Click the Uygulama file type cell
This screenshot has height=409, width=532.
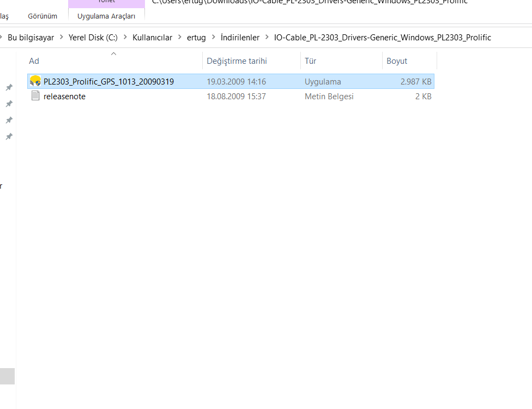(x=323, y=81)
